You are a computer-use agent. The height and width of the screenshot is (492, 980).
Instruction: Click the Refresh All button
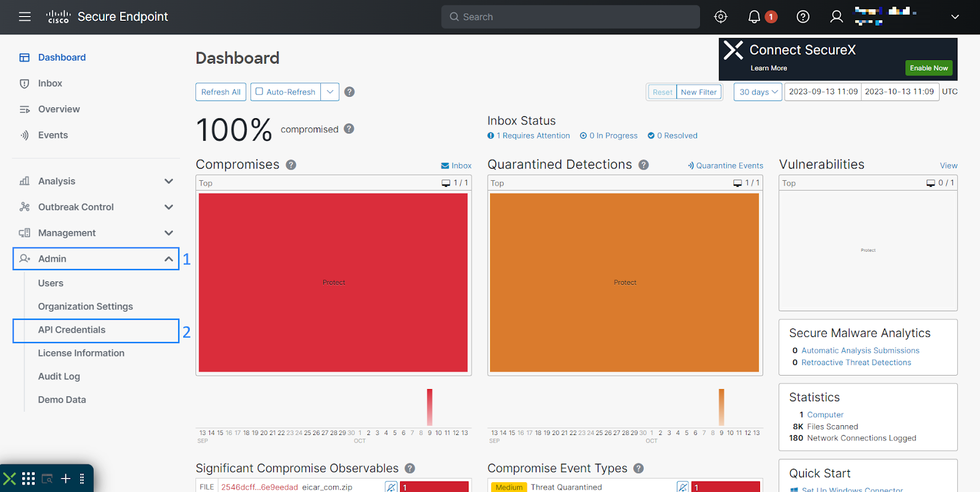click(221, 92)
